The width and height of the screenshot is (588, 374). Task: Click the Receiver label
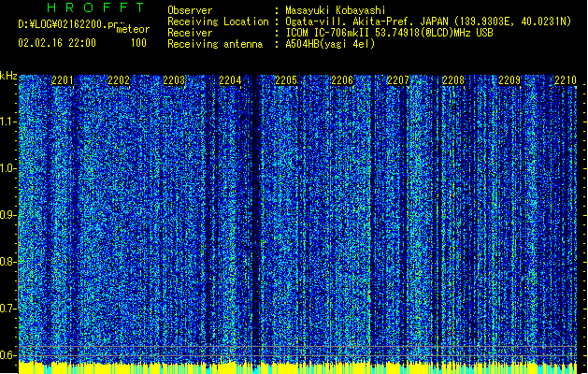190,33
